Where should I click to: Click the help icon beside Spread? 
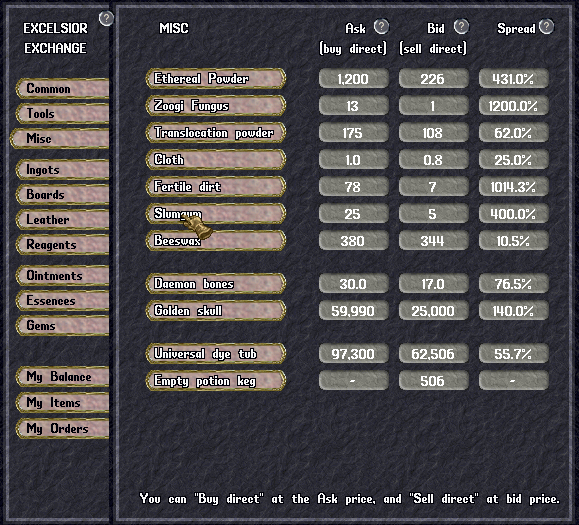tap(546, 27)
